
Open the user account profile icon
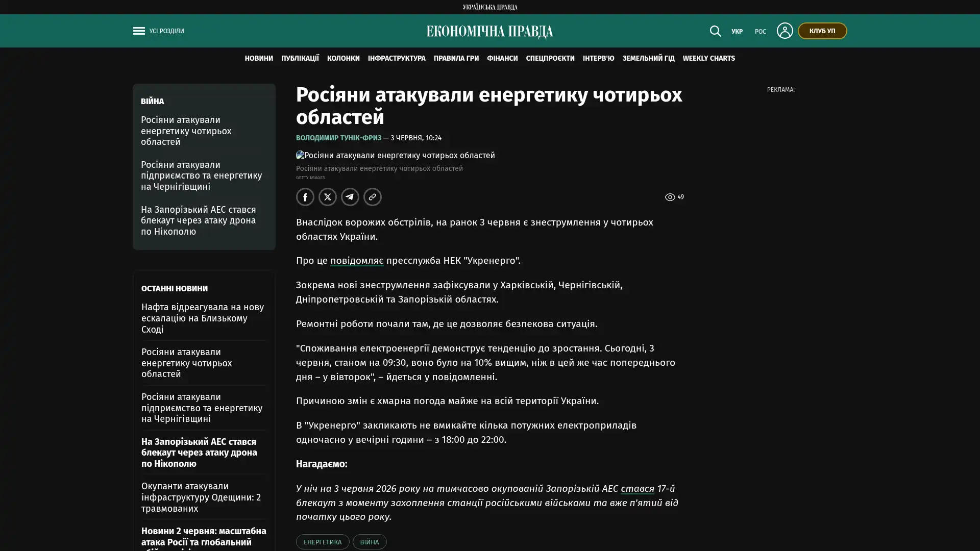785,31
